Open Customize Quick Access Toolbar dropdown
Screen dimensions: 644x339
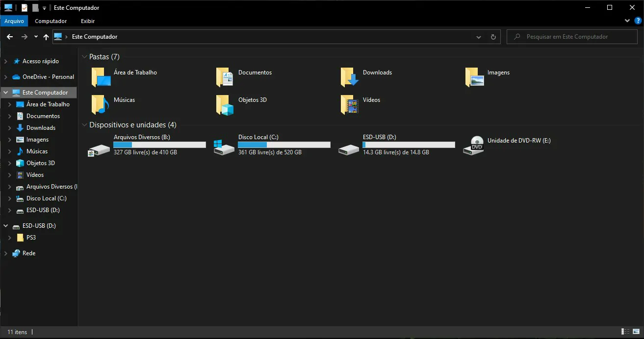[x=44, y=8]
